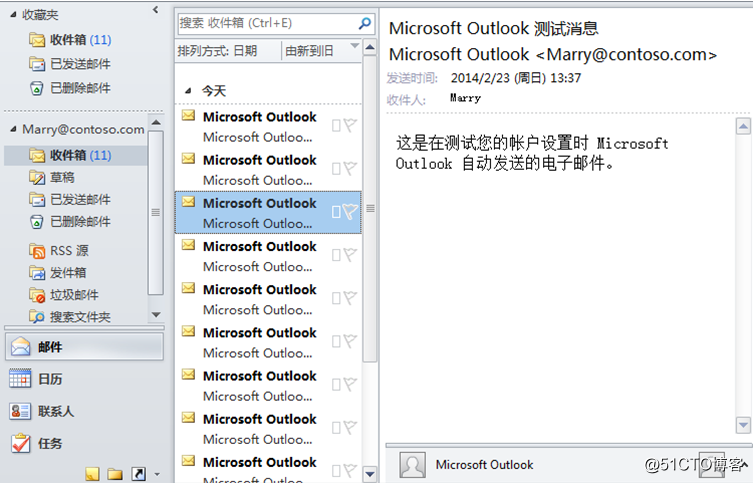753x483 pixels.
Task: Minimize the navigation pane with the arrow
Action: tap(155, 10)
